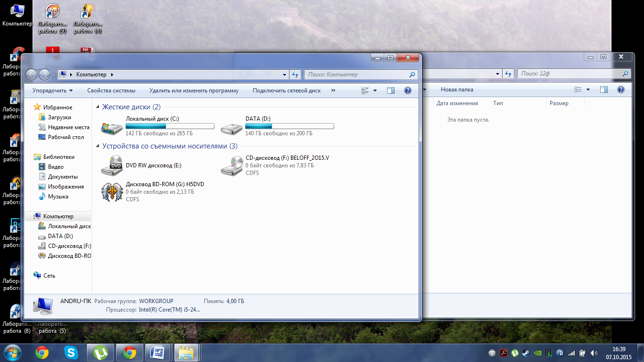Go forward in the Компьютер window
644x362 pixels.
click(x=44, y=74)
